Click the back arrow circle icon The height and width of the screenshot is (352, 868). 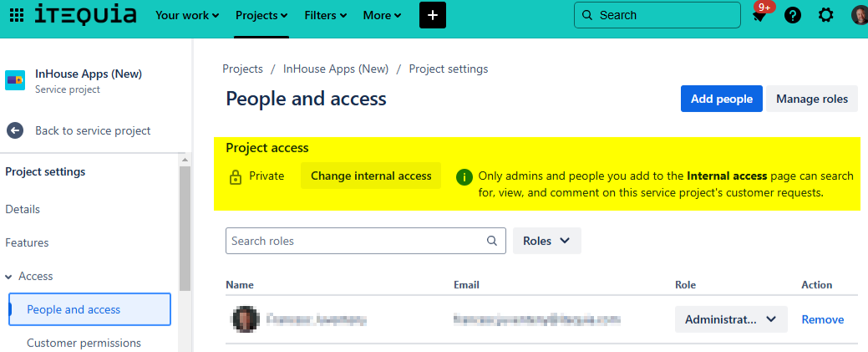tap(15, 130)
